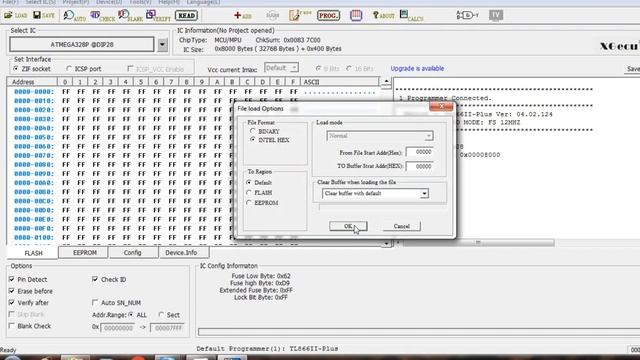
Task: Toggle the Check ID checkbox
Action: point(95,279)
